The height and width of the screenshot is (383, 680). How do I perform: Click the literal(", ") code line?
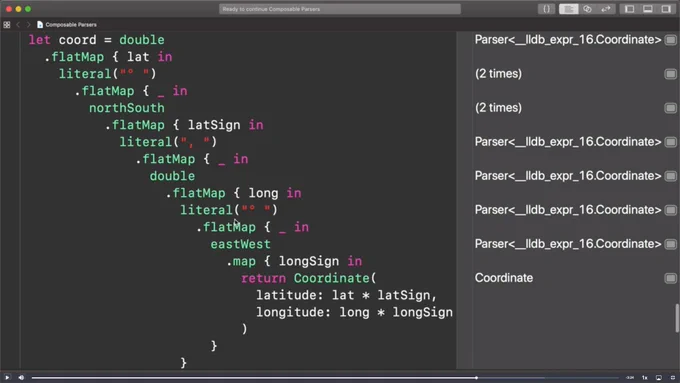pyautogui.click(x=168, y=142)
